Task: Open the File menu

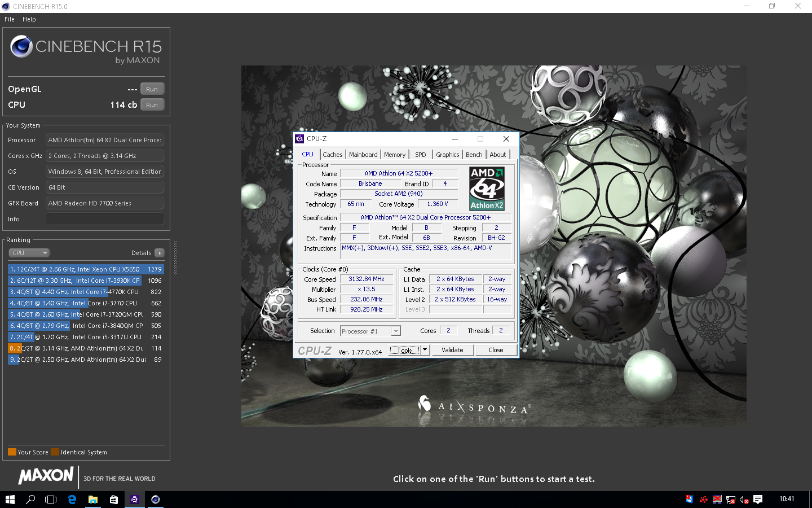Action: click(10, 19)
